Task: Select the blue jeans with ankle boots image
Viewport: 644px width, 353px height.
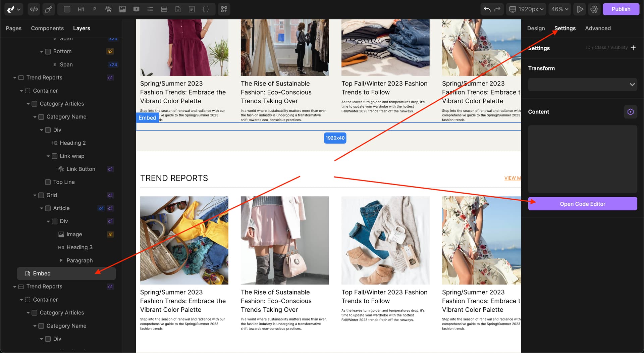Action: 385,240
